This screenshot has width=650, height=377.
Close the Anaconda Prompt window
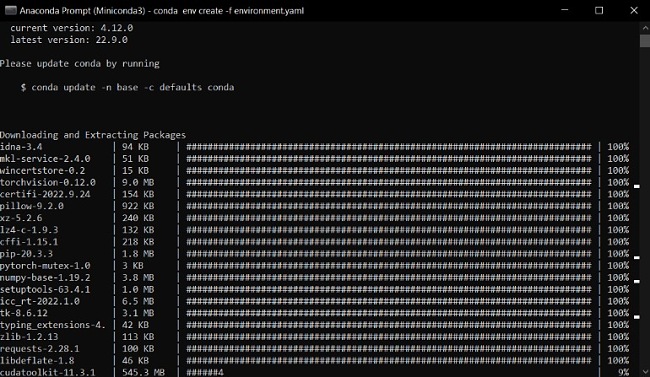(x=634, y=10)
